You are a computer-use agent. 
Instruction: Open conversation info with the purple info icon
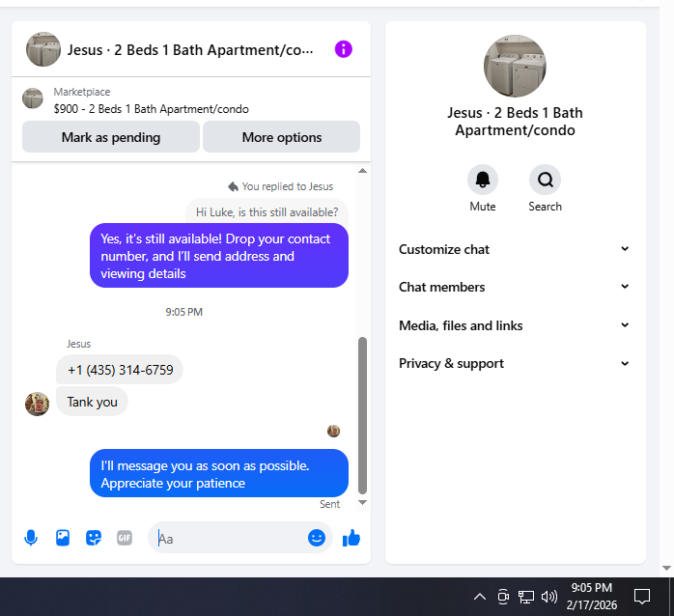pyautogui.click(x=344, y=49)
